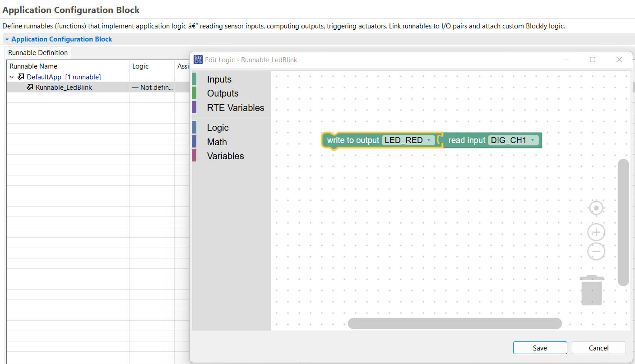Maximize the Edit Logic dialog
The height and width of the screenshot is (364, 635).
coord(593,60)
